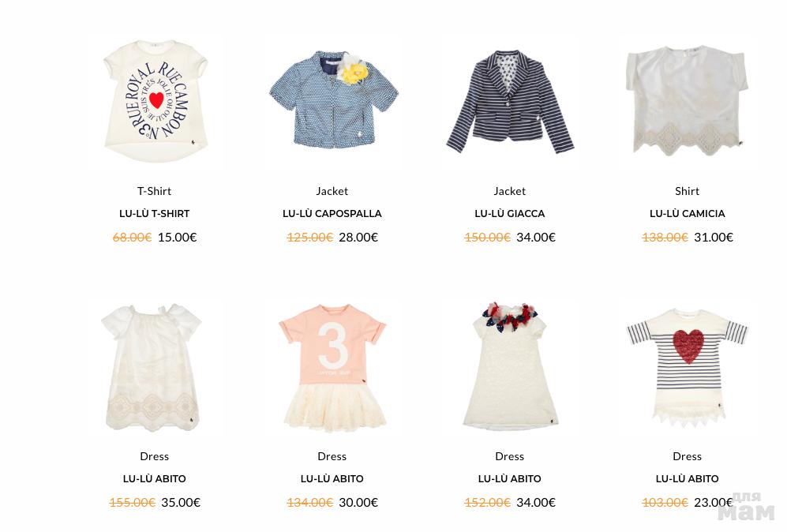Click LU-LÙ ABITO under the heart dress

[x=687, y=479]
